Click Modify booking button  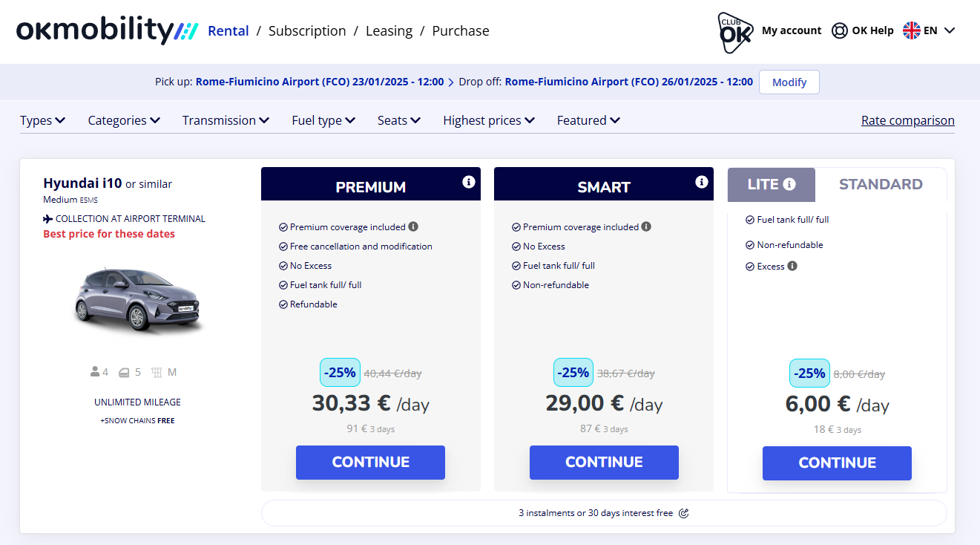pos(789,82)
